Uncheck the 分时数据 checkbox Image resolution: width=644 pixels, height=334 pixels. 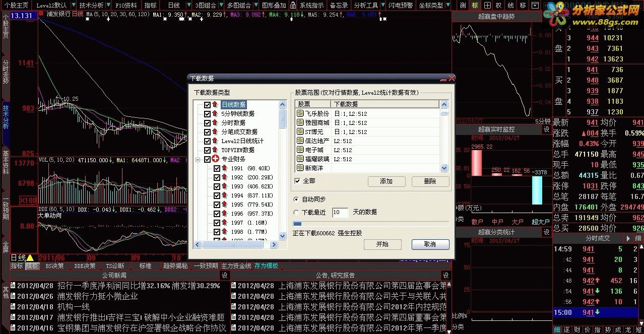click(207, 123)
